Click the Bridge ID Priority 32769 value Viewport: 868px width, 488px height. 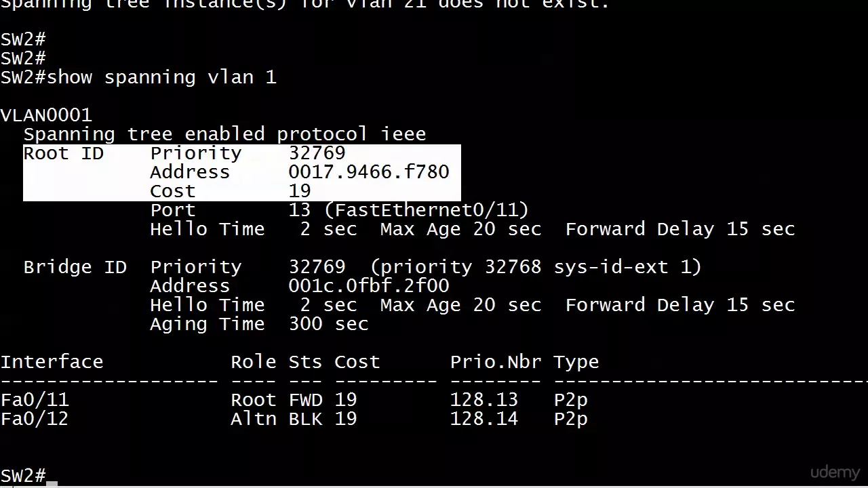pyautogui.click(x=317, y=267)
